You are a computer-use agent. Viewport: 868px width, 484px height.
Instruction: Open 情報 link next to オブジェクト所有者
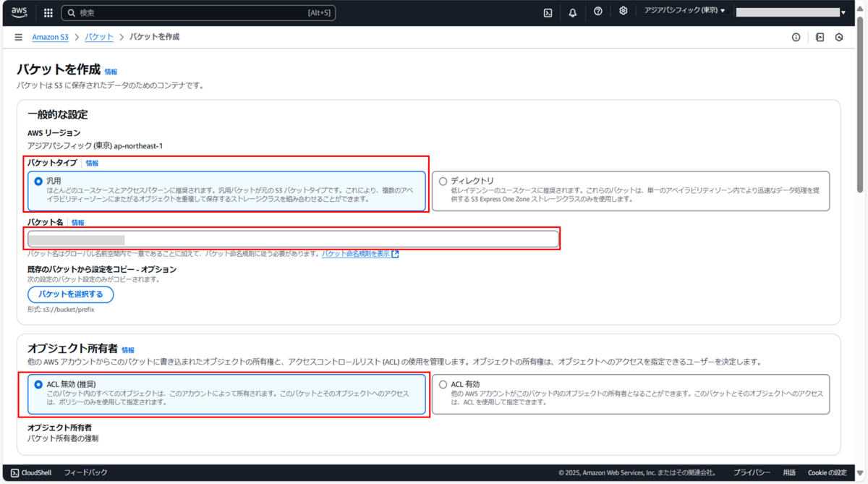tap(128, 349)
